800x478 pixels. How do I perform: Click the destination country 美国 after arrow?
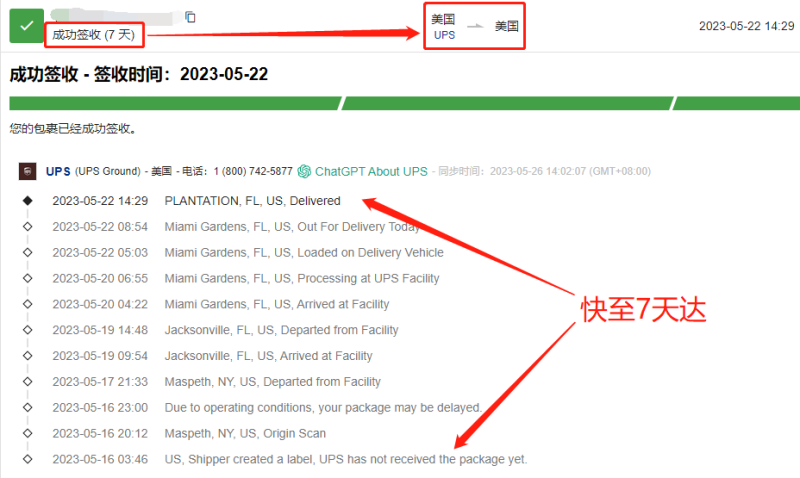click(x=507, y=26)
